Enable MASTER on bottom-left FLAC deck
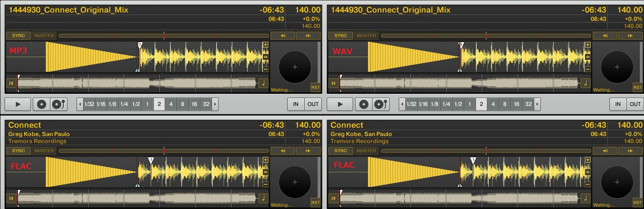The image size is (644, 209). [44, 151]
